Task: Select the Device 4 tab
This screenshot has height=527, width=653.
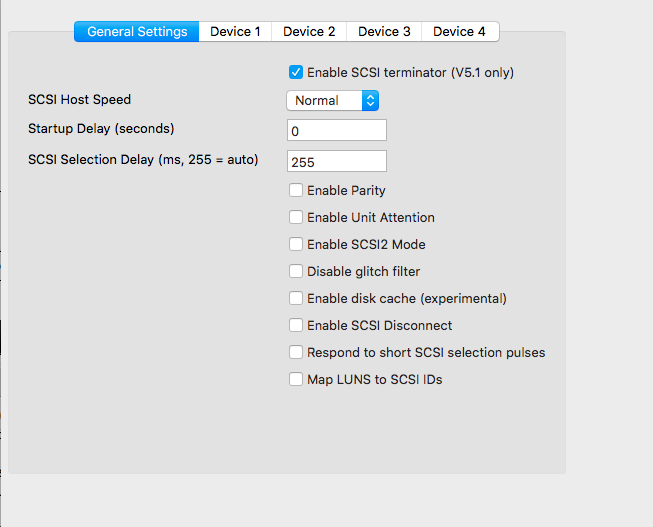Action: point(459,31)
